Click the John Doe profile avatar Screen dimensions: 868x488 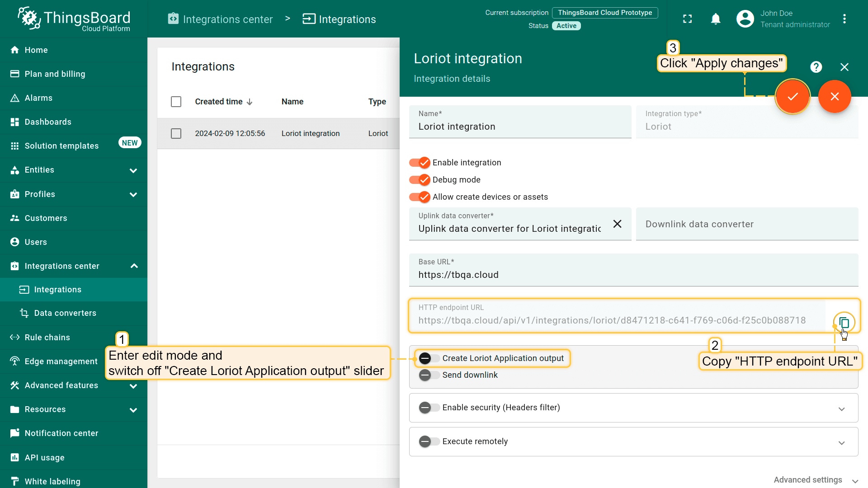click(745, 19)
